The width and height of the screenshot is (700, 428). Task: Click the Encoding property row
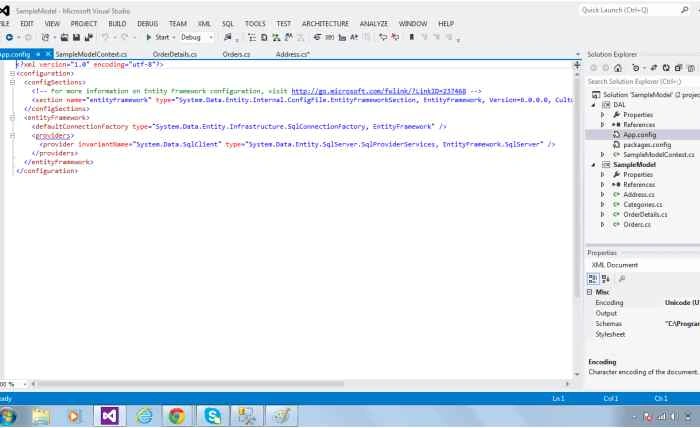[x=643, y=303]
